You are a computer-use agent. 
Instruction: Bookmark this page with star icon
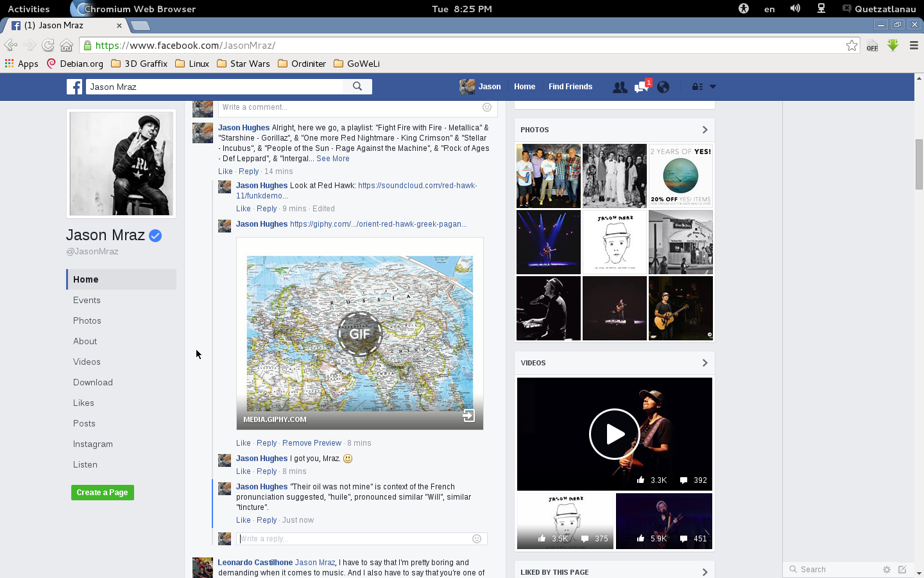pyautogui.click(x=851, y=46)
